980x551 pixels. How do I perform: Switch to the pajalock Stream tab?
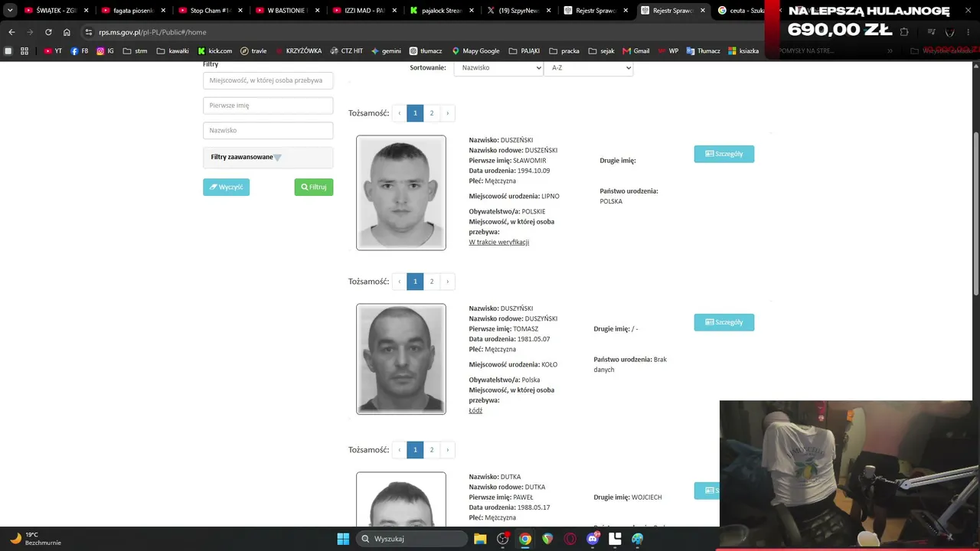tap(442, 11)
